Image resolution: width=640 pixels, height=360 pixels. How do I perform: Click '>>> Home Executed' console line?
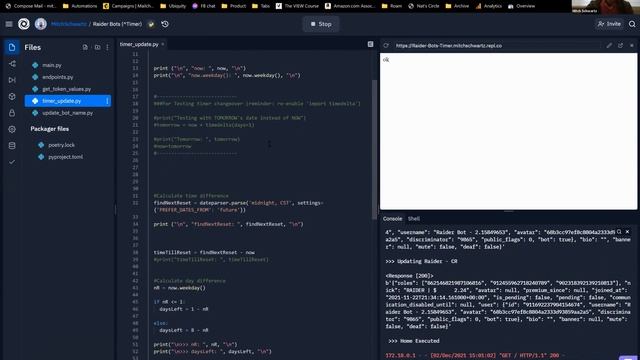pos(414,341)
